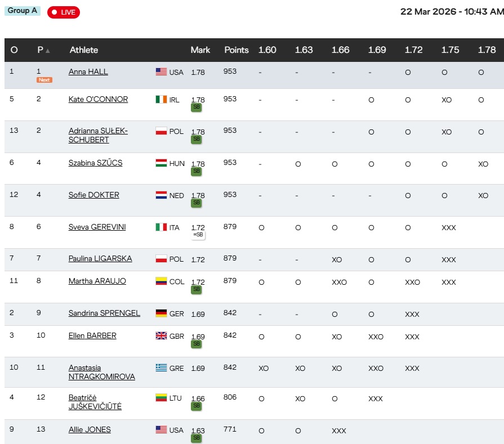Click the Greece flag in NTRAGKOMIROVA row
This screenshot has width=504, height=444.
(161, 368)
